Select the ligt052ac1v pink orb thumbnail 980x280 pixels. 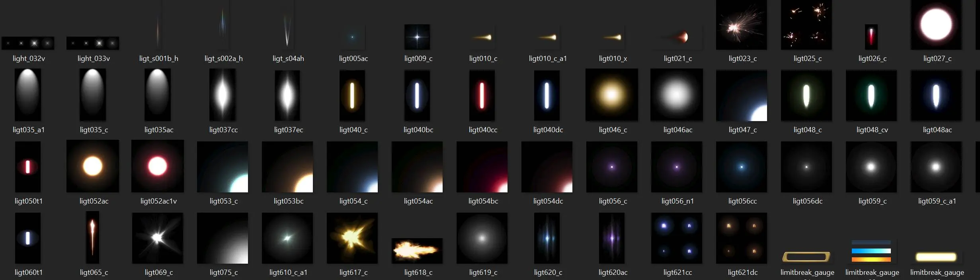158,166
